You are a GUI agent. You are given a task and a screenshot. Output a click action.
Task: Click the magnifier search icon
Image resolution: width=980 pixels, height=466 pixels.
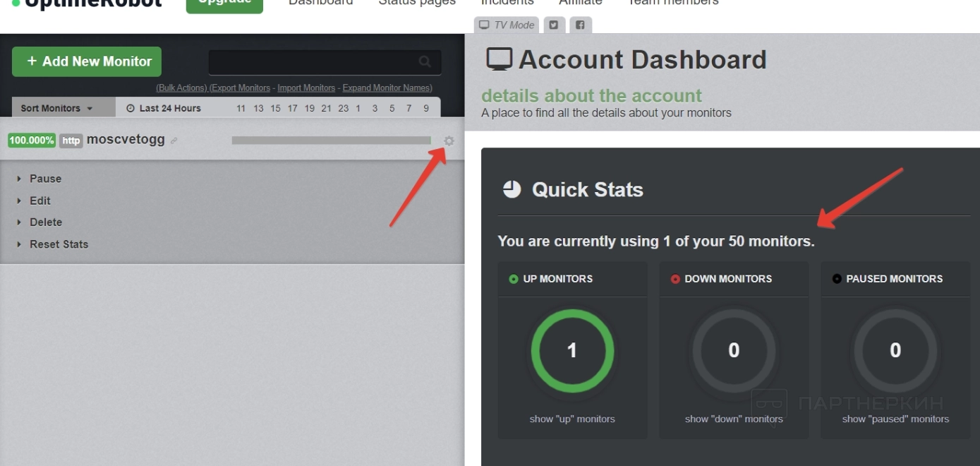tap(425, 62)
